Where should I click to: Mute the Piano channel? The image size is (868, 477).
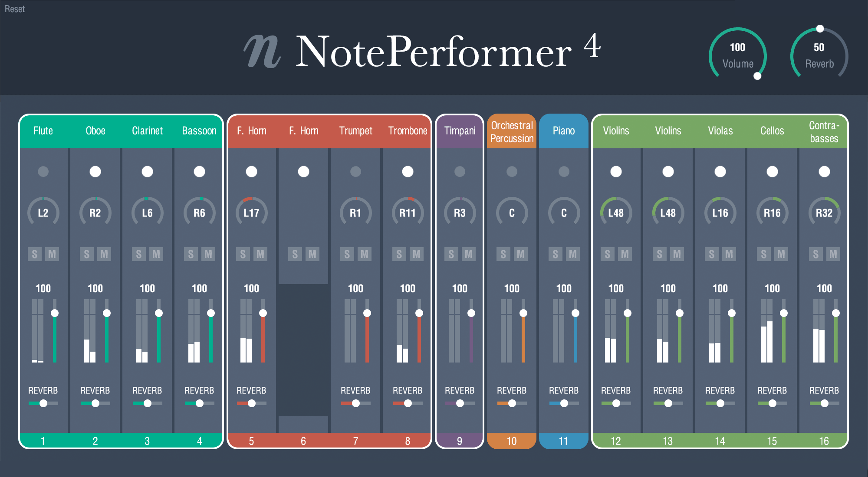click(x=573, y=254)
